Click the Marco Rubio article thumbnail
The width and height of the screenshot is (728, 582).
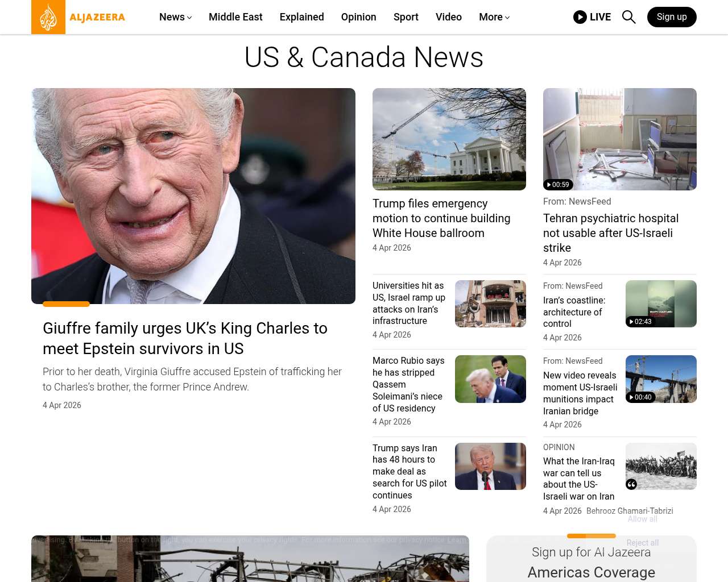coord(490,379)
